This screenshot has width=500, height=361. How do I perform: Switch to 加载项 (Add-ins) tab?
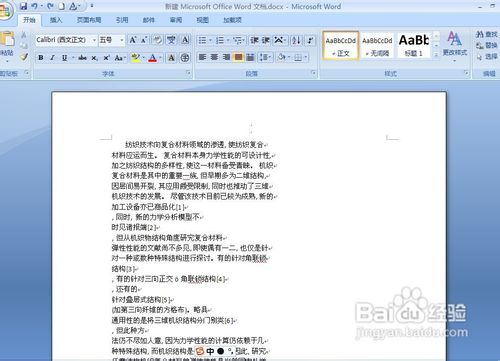coord(232,20)
